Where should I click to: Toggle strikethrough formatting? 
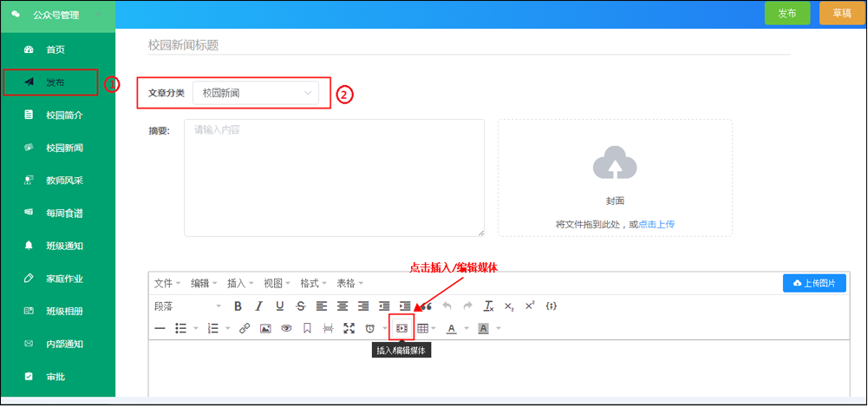point(301,306)
